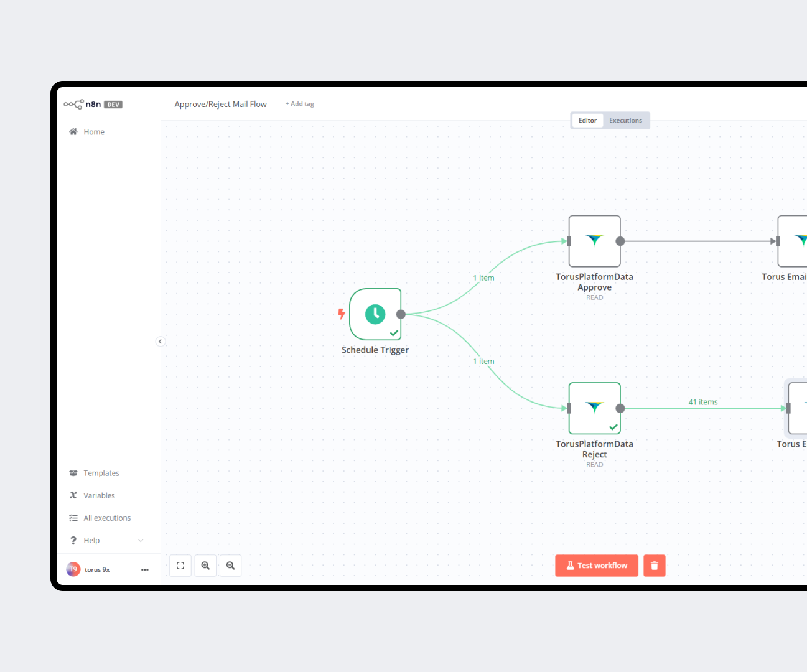Image resolution: width=807 pixels, height=672 pixels.
Task: Click the fit-to-view canvas icon
Action: 180,566
